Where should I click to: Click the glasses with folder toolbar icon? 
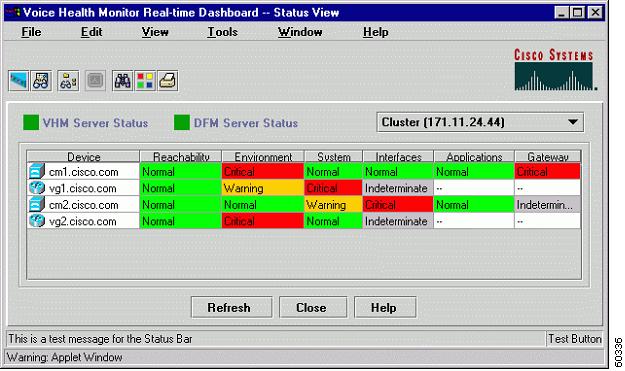click(x=68, y=81)
